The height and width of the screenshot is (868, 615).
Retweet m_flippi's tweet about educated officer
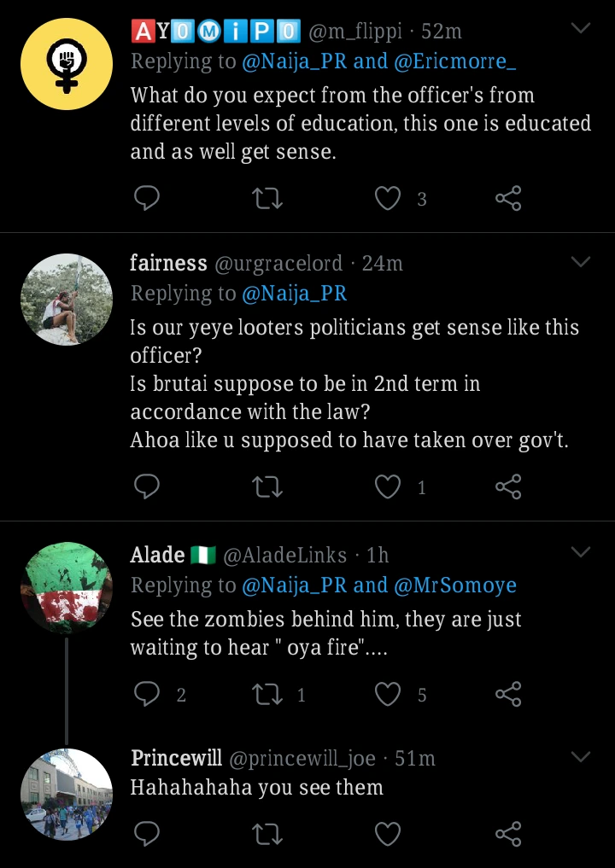267,199
